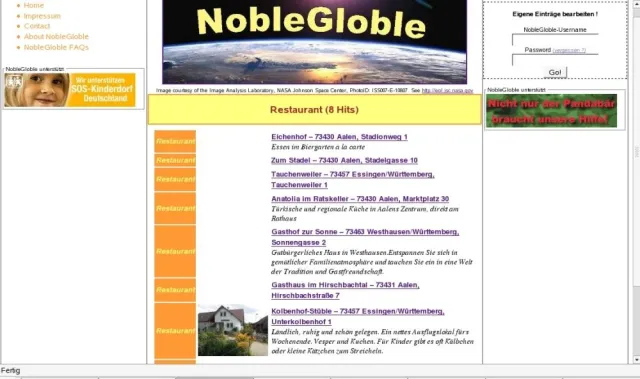Focus the Password input field
This screenshot has height=379, width=640.
tap(555, 60)
